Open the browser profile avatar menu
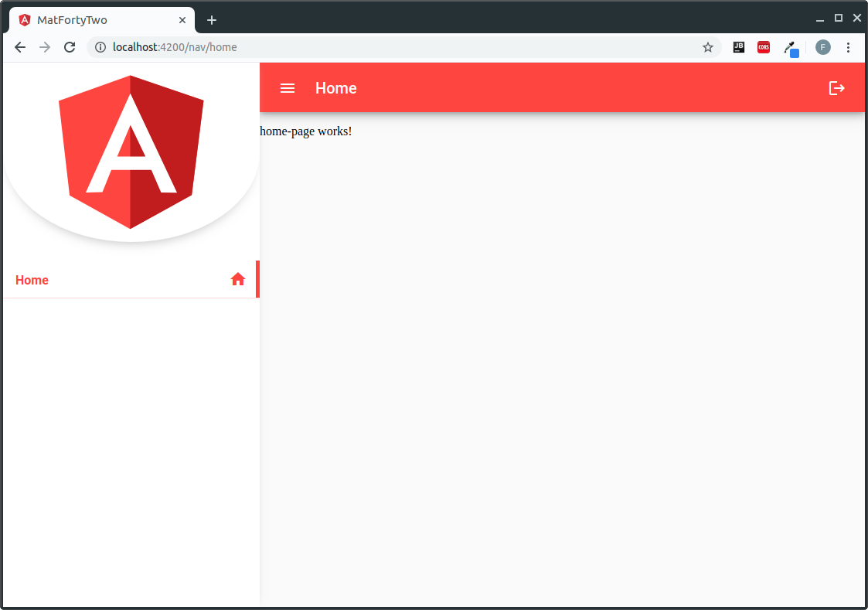Viewport: 868px width, 610px height. [x=822, y=47]
